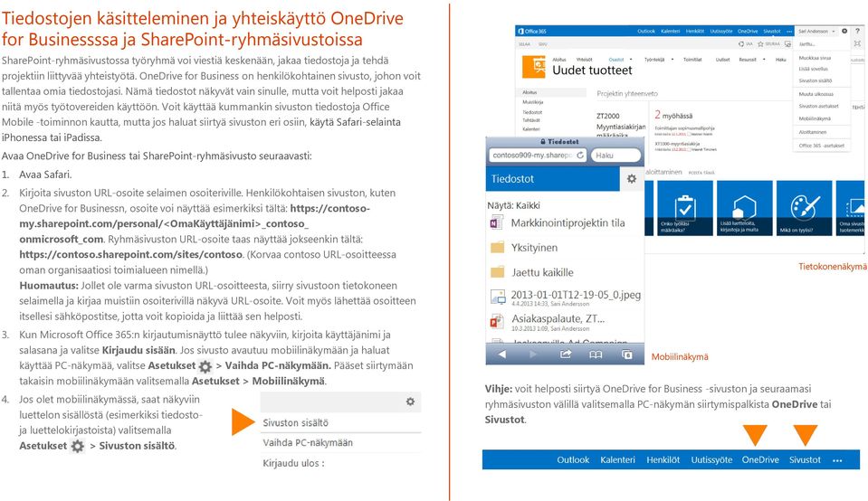Click the PowerPoint icon beside Asiakaspalaute
The width and height of the screenshot is (868, 501).
point(497,321)
